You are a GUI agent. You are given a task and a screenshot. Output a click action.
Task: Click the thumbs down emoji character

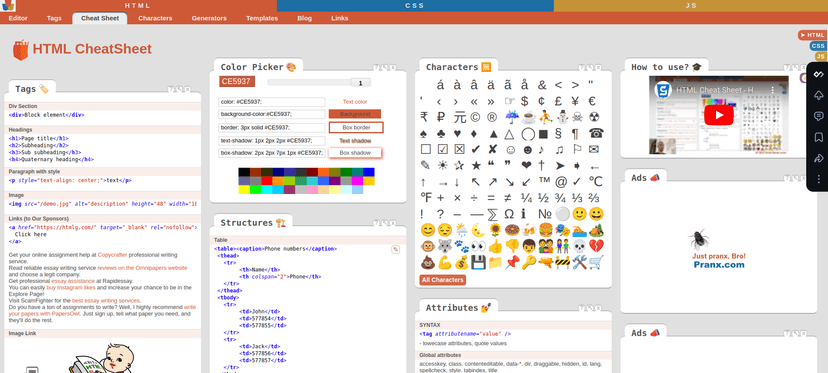click(512, 246)
